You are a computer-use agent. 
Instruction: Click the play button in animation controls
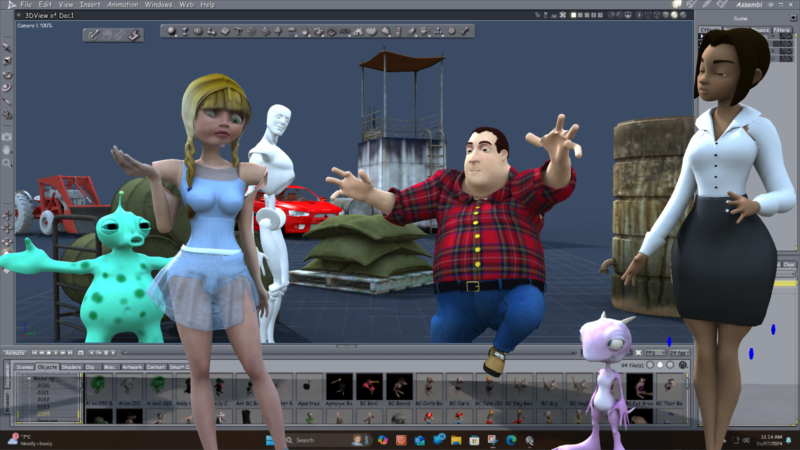click(56, 353)
